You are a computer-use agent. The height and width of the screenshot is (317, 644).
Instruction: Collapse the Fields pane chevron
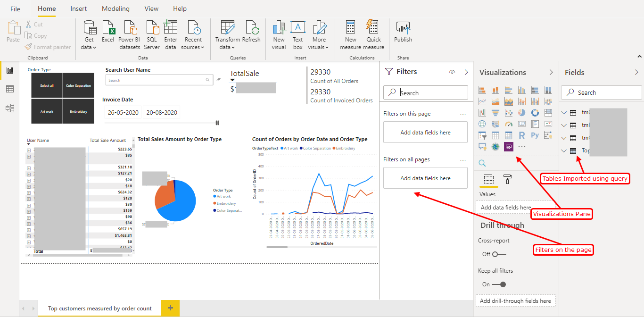point(636,72)
